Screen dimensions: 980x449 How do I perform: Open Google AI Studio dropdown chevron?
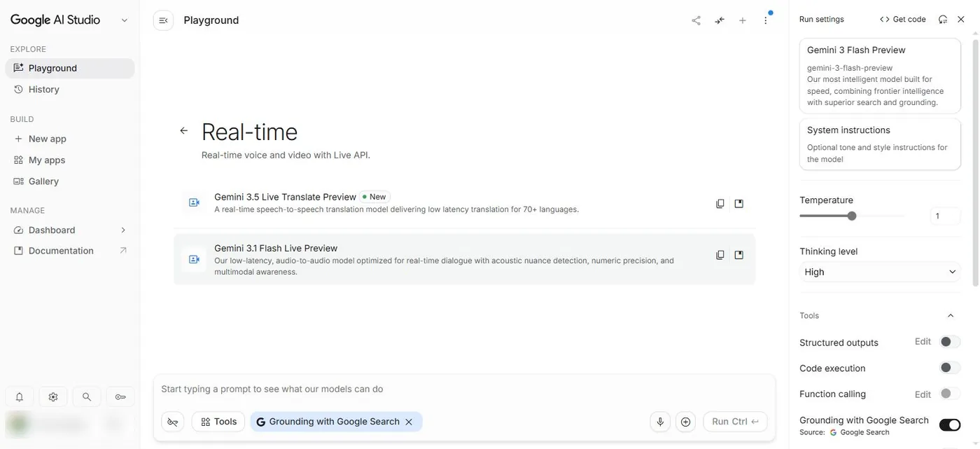(x=125, y=20)
